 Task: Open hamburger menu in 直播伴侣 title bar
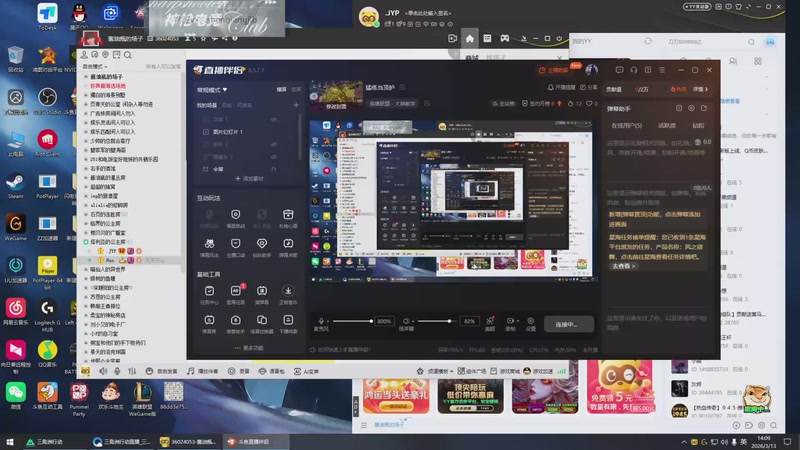tap(662, 70)
